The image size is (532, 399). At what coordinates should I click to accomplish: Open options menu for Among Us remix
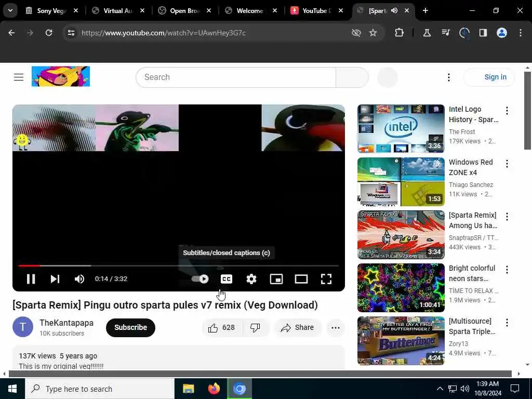507,217
